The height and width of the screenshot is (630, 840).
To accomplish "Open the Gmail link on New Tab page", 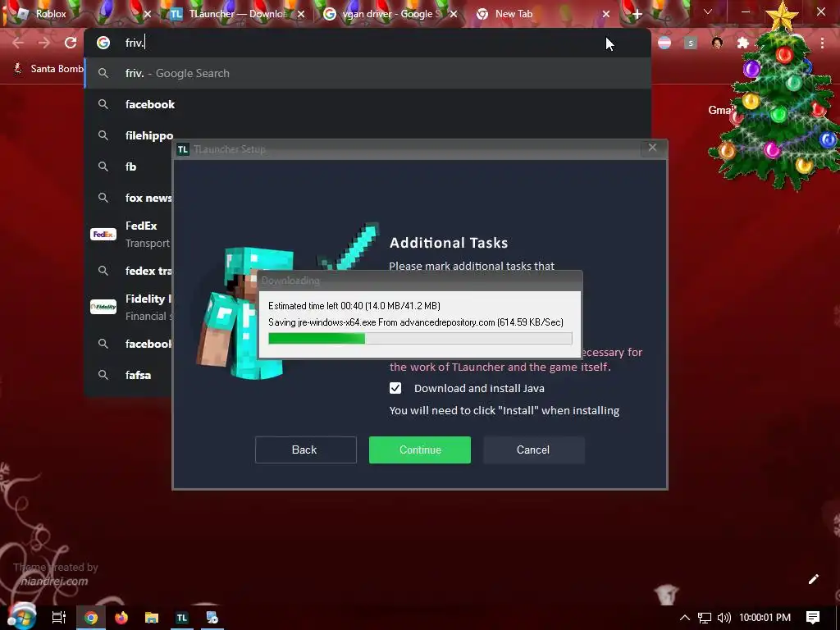I will (720, 111).
